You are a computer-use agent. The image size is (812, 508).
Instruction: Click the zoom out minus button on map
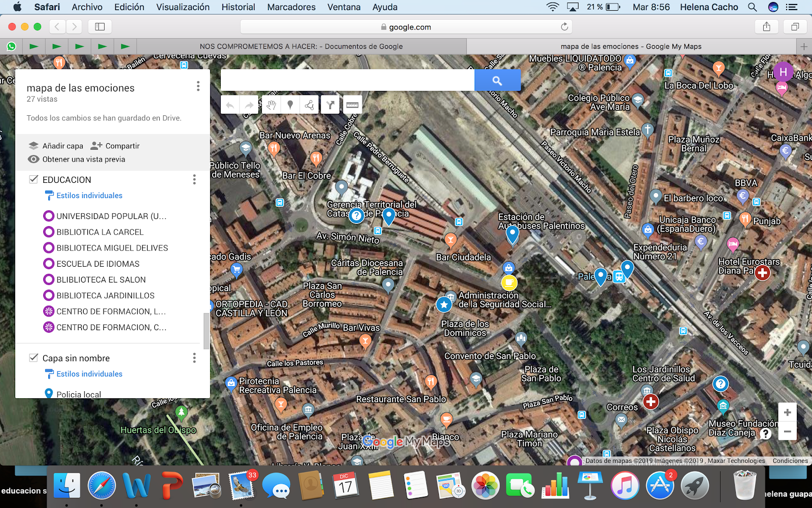[x=788, y=431]
